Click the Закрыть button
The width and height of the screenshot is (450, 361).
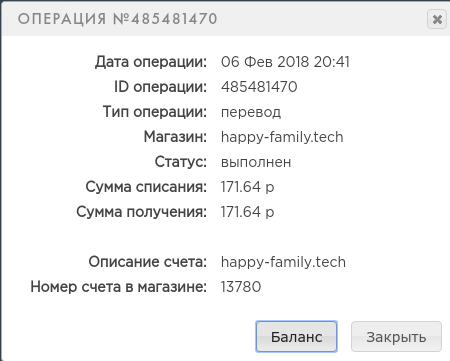pos(396,336)
